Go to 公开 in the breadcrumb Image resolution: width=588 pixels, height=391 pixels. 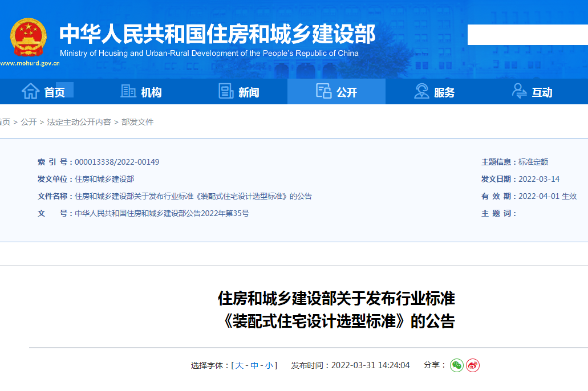[x=29, y=122]
